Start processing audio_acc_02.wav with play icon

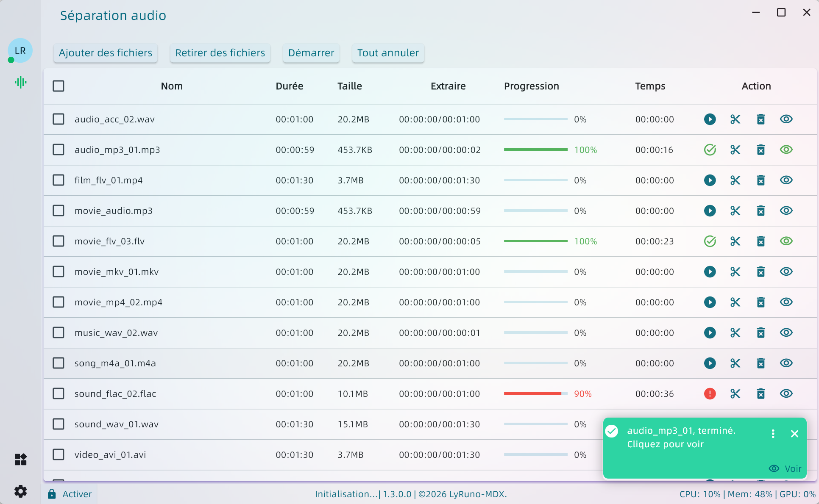(x=710, y=119)
